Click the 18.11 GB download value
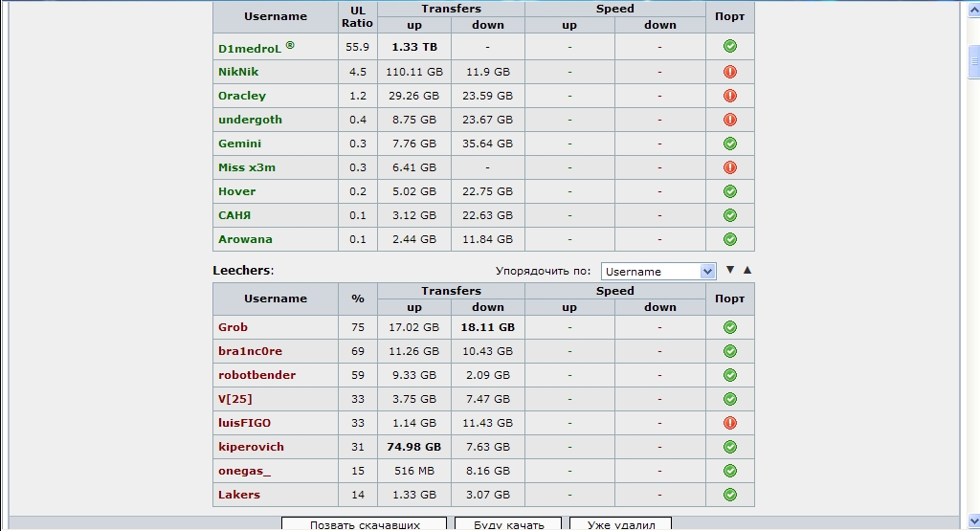Screen dimensions: 980x531 click(x=487, y=327)
